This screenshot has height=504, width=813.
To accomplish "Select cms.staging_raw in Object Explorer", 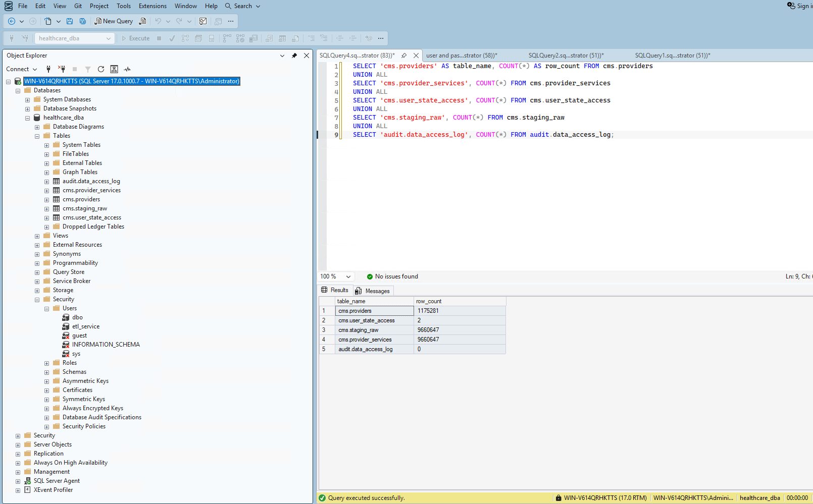I will [x=85, y=208].
